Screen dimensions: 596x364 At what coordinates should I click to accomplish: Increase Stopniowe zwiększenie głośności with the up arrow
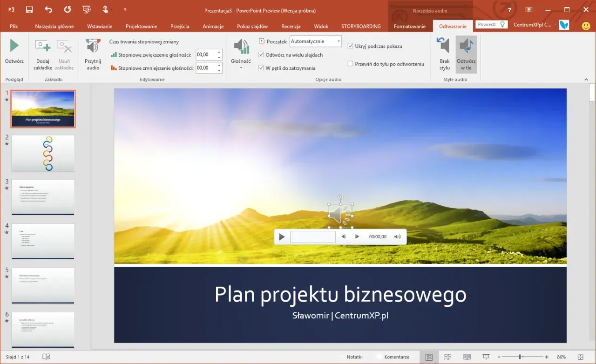tap(219, 52)
